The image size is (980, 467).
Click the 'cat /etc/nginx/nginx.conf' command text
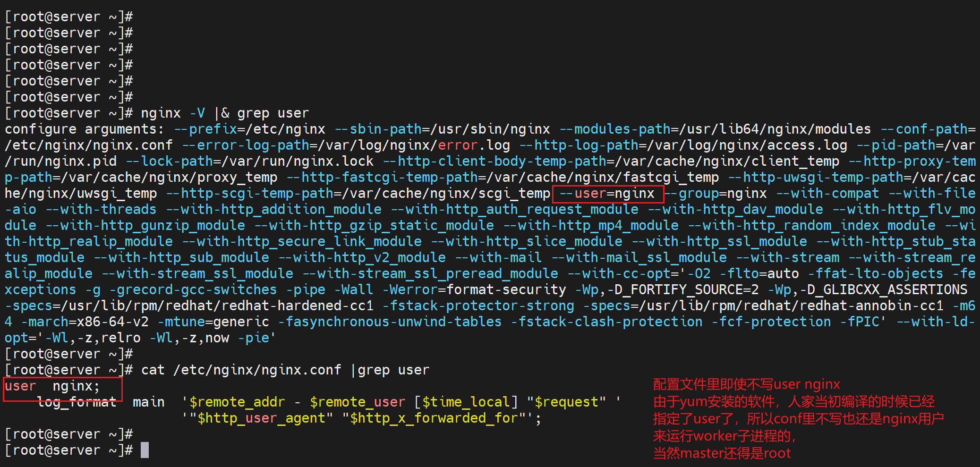click(x=241, y=370)
